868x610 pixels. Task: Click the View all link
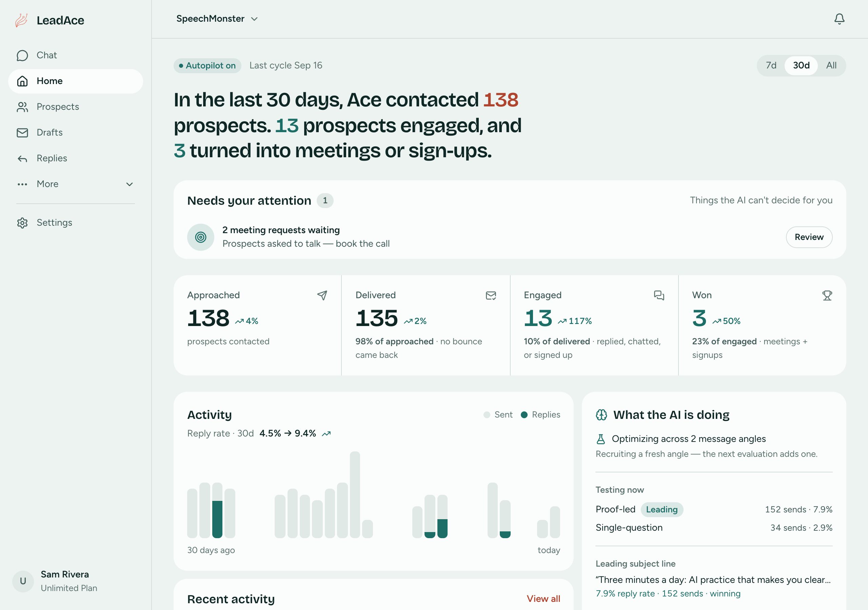543,599
